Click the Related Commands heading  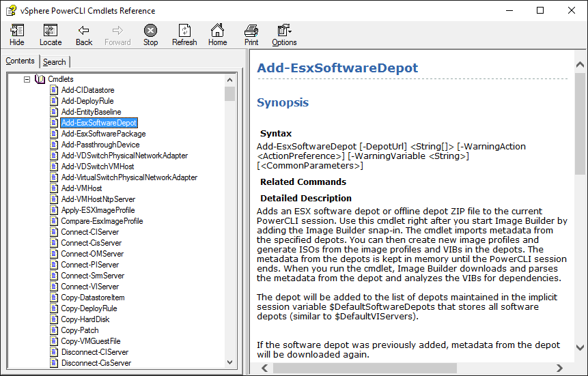tap(303, 182)
